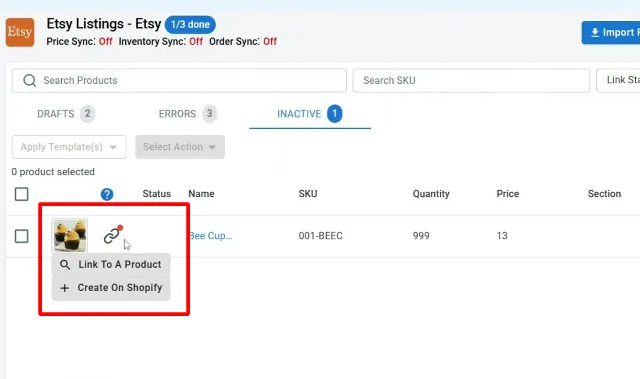Image resolution: width=640 pixels, height=379 pixels.
Task: Click the Etsy Listings - Etsy title
Action: point(104,24)
